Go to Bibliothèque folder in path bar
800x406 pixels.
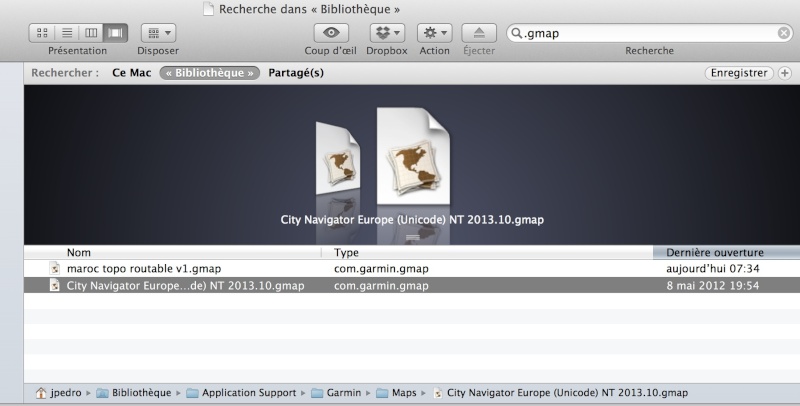(134, 393)
